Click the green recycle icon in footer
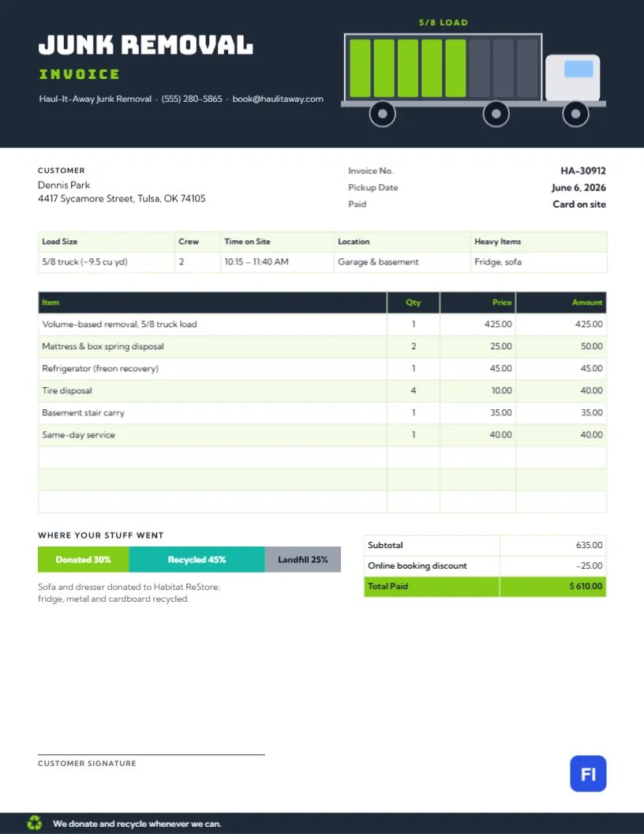Image resolution: width=644 pixels, height=834 pixels. pos(35,823)
